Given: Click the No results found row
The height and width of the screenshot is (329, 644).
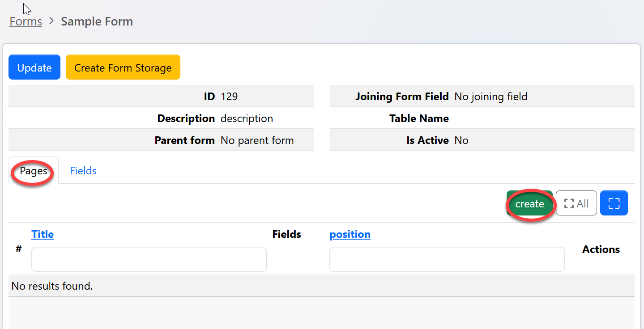Looking at the screenshot, I should [52, 286].
